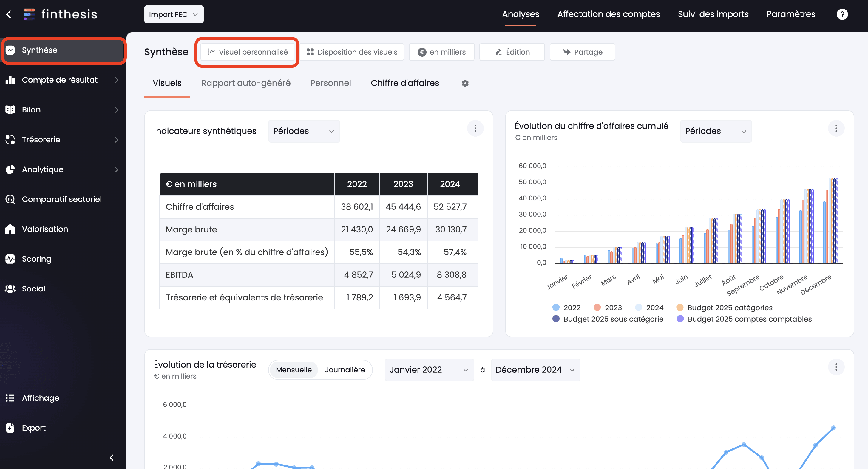This screenshot has width=868, height=469.
Task: Click Comparatif sectoriel label in sidebar
Action: 62,199
